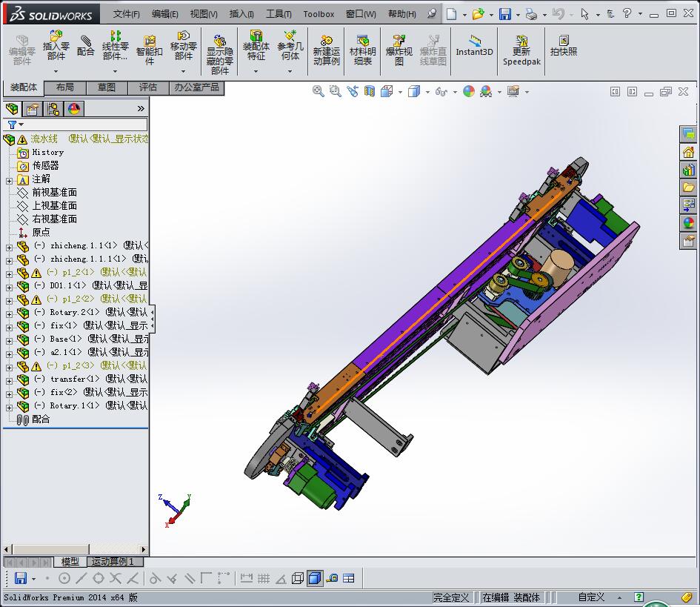Expand the Assembly Features (装配体特征) dropdown

(x=256, y=72)
